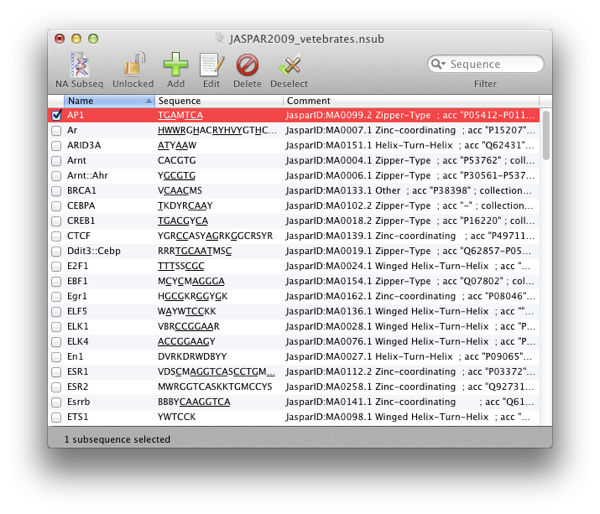Viewport: 600px width, 514px height.
Task: Click the JasparID:MA0027.1 comment cell
Action: coord(409,357)
